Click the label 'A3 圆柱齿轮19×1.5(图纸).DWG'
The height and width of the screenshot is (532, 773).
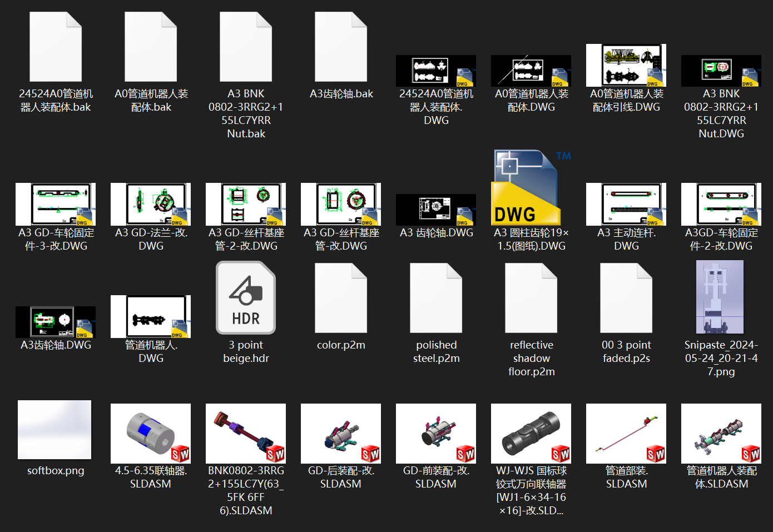[531, 239]
